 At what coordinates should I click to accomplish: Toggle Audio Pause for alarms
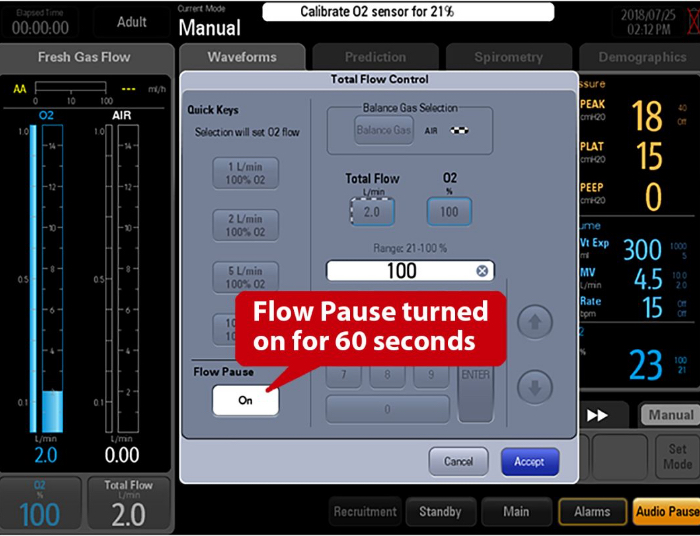click(x=666, y=512)
